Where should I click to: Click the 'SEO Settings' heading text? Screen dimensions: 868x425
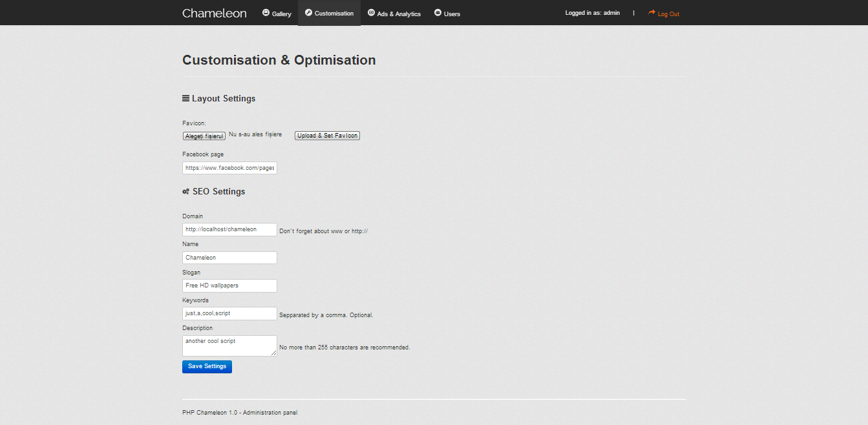pyautogui.click(x=218, y=192)
